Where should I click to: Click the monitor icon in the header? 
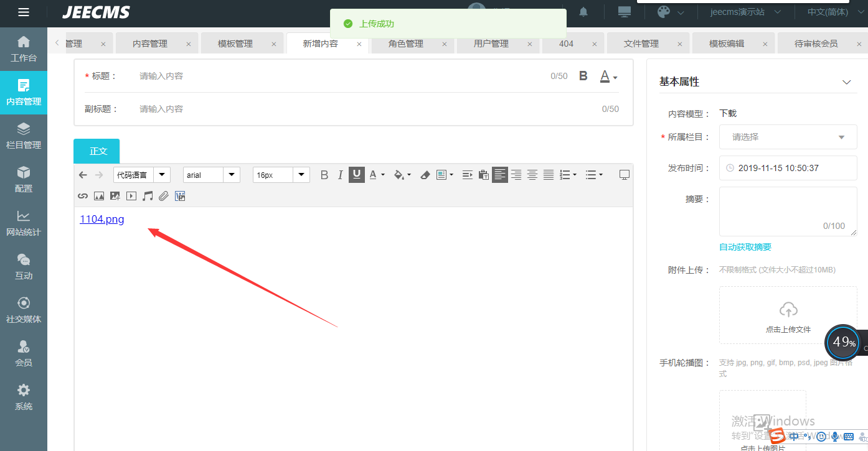[624, 12]
